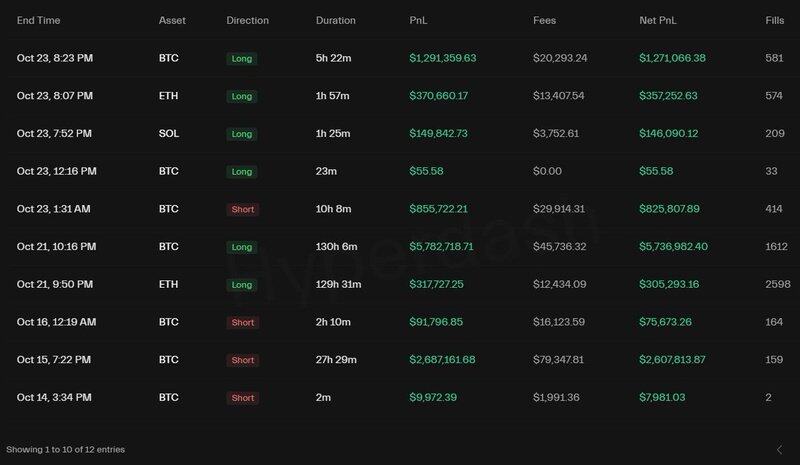Click the Fills column header
Image resolution: width=800 pixels, height=465 pixels.
pyautogui.click(x=774, y=21)
